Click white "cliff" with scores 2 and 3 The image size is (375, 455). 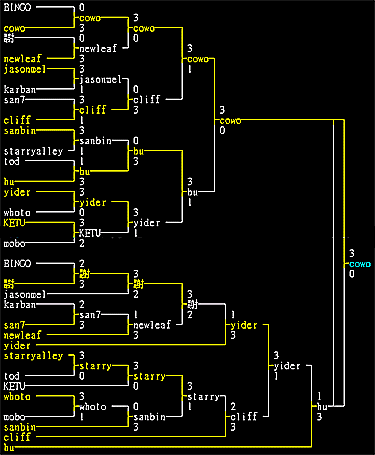tap(244, 417)
